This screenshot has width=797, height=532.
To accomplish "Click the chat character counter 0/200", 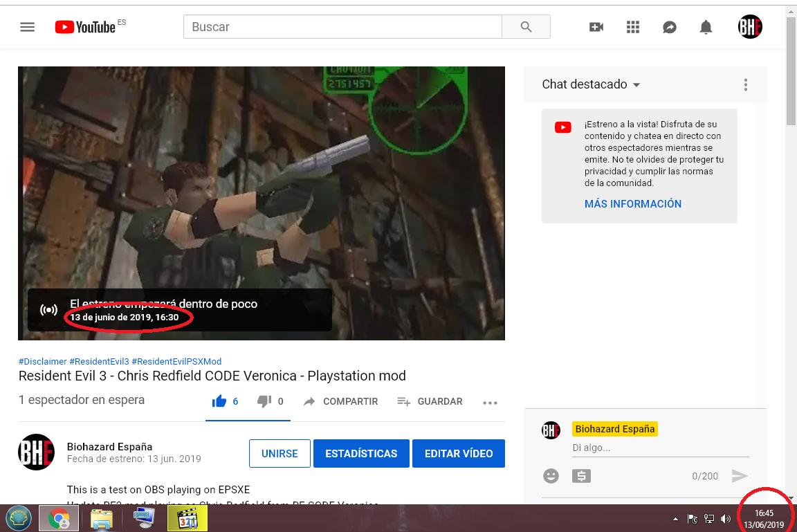I will (705, 476).
